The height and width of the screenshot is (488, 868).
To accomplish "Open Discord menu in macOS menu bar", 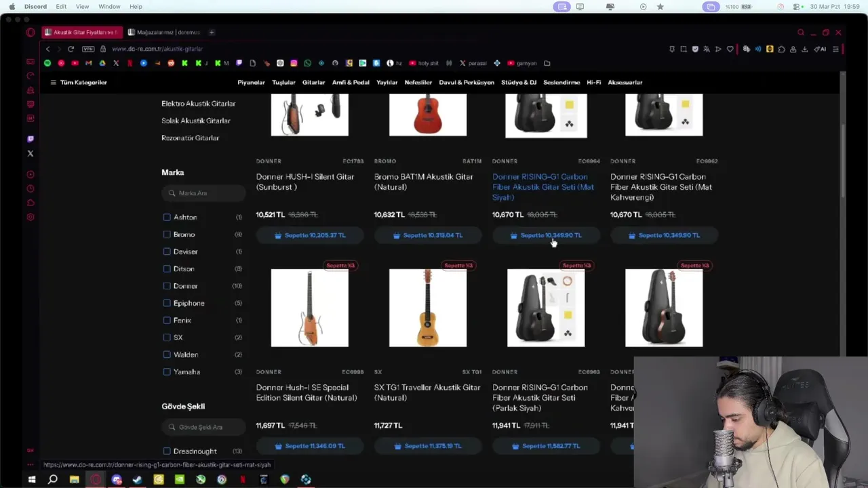I will pos(35,6).
